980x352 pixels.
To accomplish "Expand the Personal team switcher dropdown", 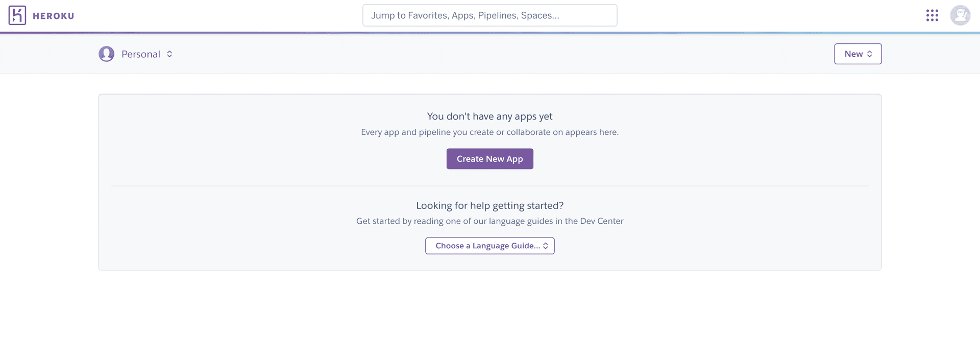I will click(x=147, y=54).
